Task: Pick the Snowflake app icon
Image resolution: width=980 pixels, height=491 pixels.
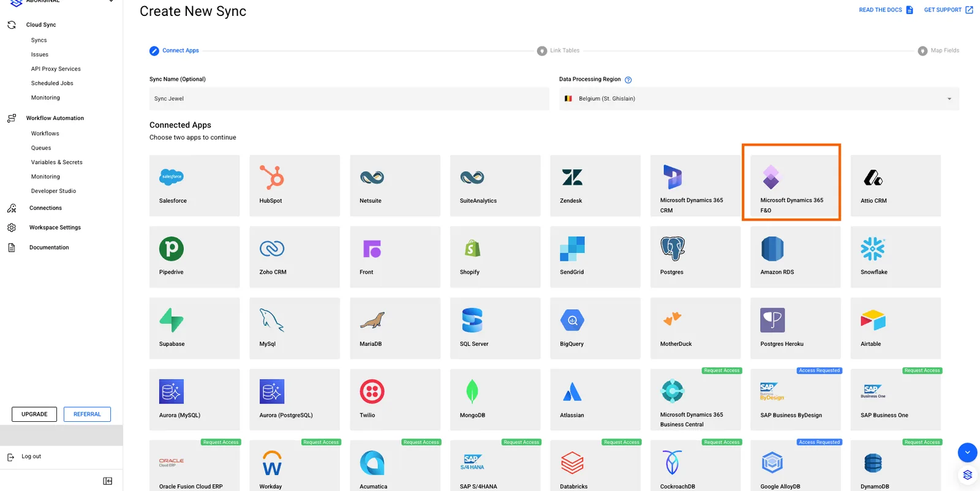Action: pyautogui.click(x=873, y=249)
